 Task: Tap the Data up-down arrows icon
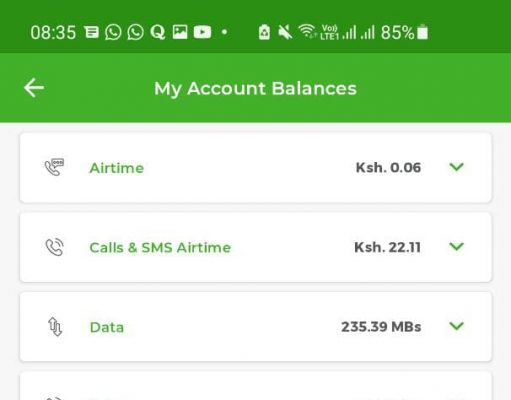[55, 327]
